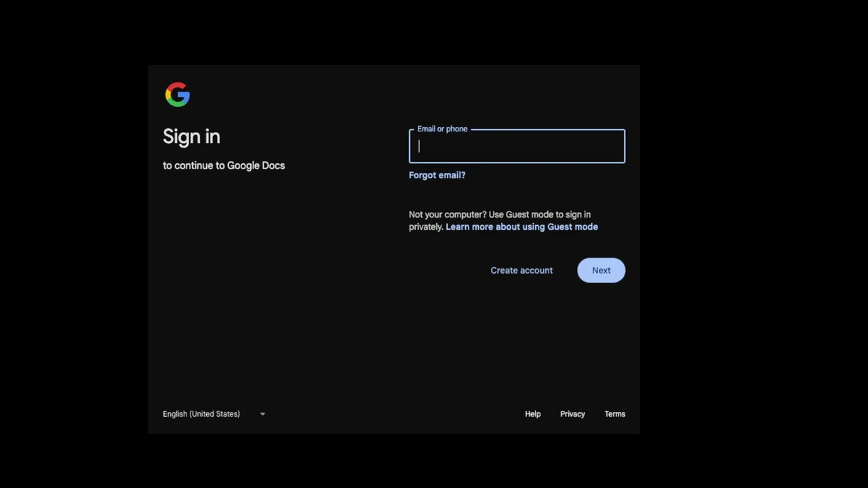Click the Sign in heading
Viewport: 868px width, 488px height.
pos(191,137)
